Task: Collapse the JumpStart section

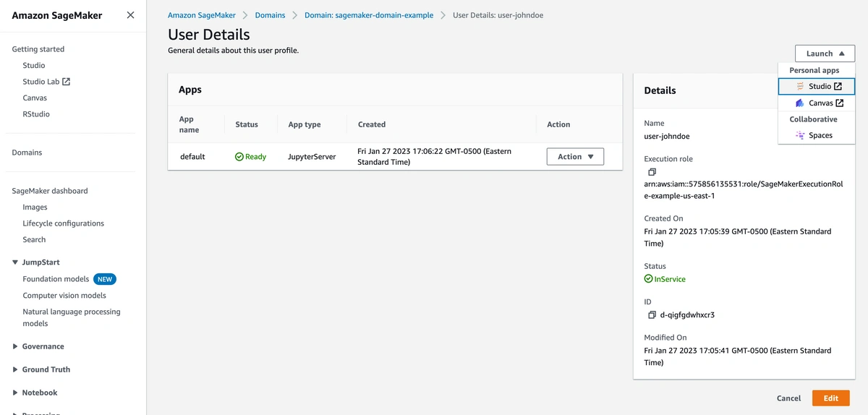Action: [16, 262]
